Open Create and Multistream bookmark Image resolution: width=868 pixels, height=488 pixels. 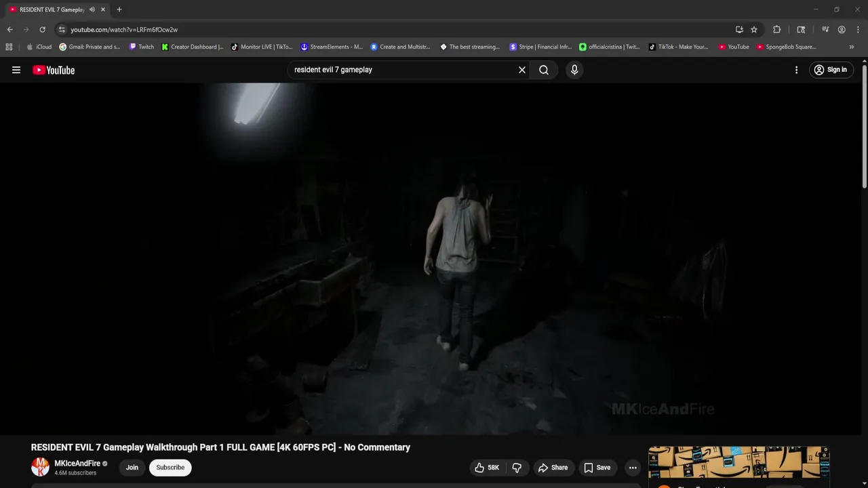click(401, 47)
